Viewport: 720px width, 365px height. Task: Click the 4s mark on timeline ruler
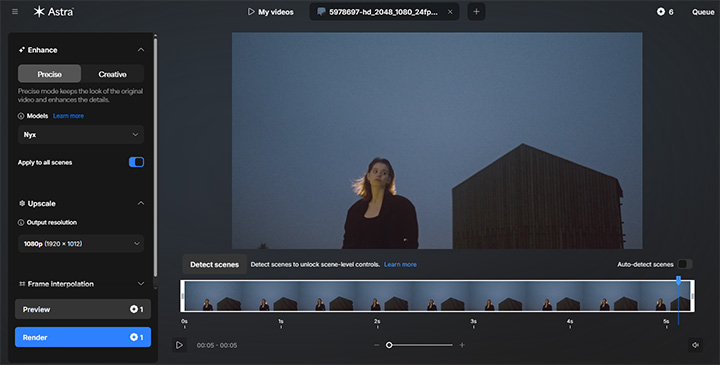pos(570,322)
